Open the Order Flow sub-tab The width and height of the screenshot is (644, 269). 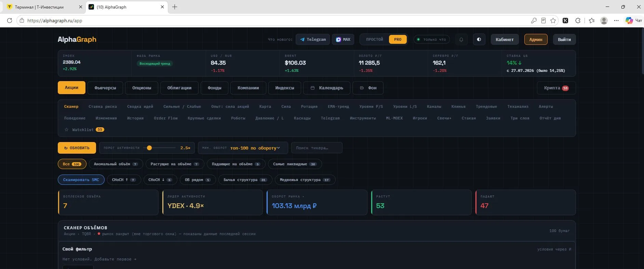click(166, 118)
